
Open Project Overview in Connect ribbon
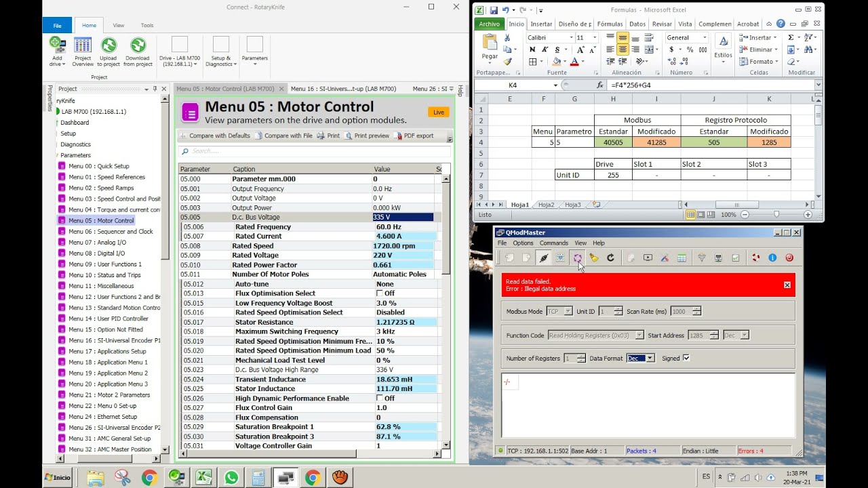pyautogui.click(x=83, y=52)
